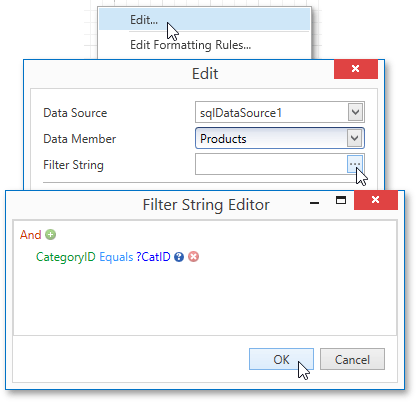Change the Equals comparison operator

click(x=116, y=257)
